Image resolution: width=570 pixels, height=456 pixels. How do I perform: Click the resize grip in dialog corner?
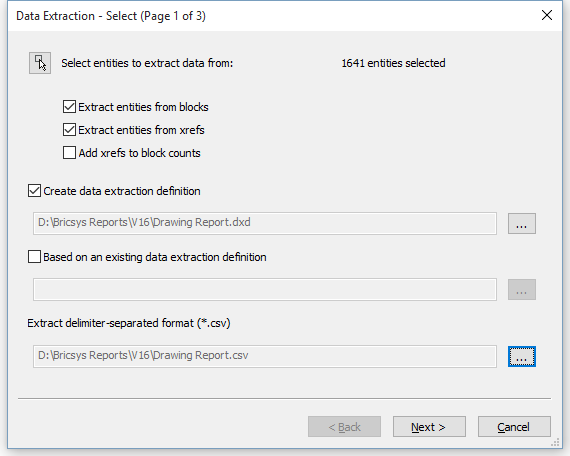pyautogui.click(x=555, y=442)
